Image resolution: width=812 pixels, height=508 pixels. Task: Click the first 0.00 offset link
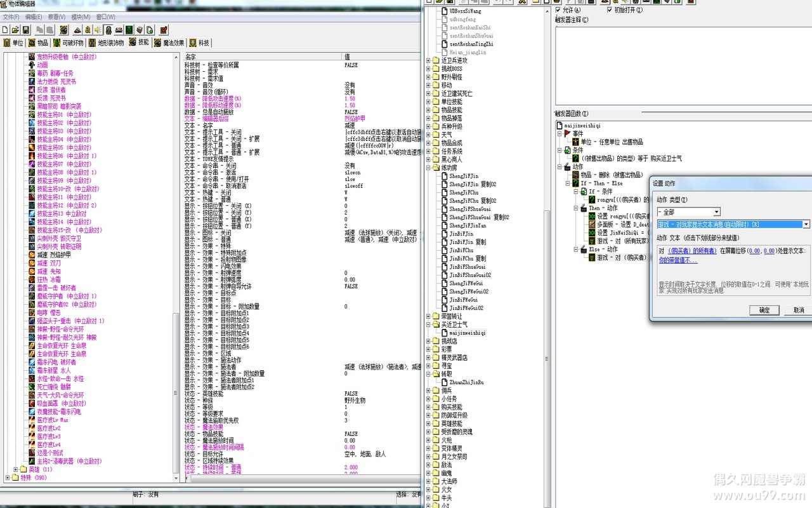pyautogui.click(x=754, y=251)
